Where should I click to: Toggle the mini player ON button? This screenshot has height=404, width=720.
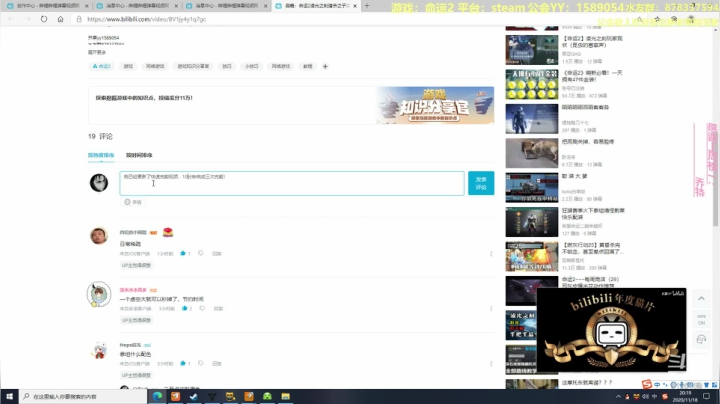[x=701, y=320]
